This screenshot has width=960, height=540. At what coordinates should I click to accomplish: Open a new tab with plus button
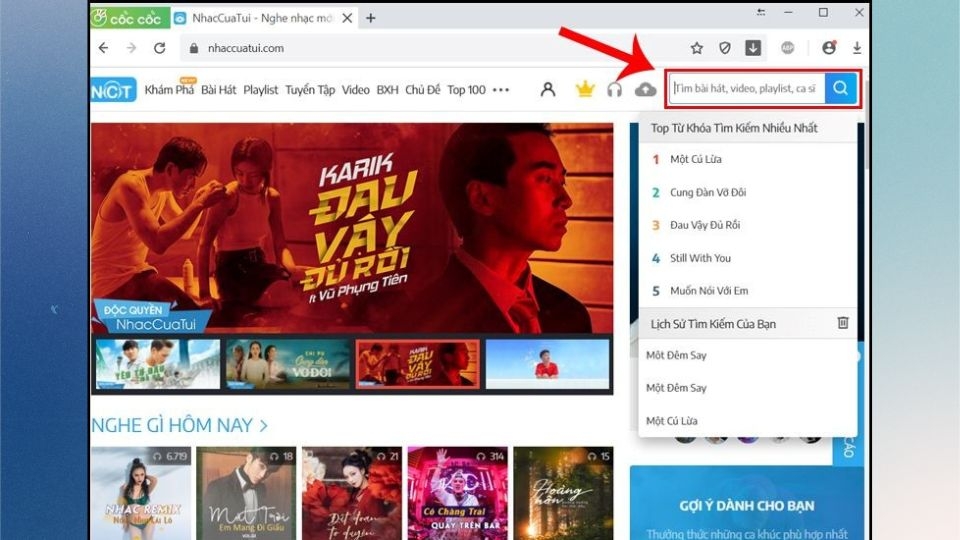(x=370, y=18)
